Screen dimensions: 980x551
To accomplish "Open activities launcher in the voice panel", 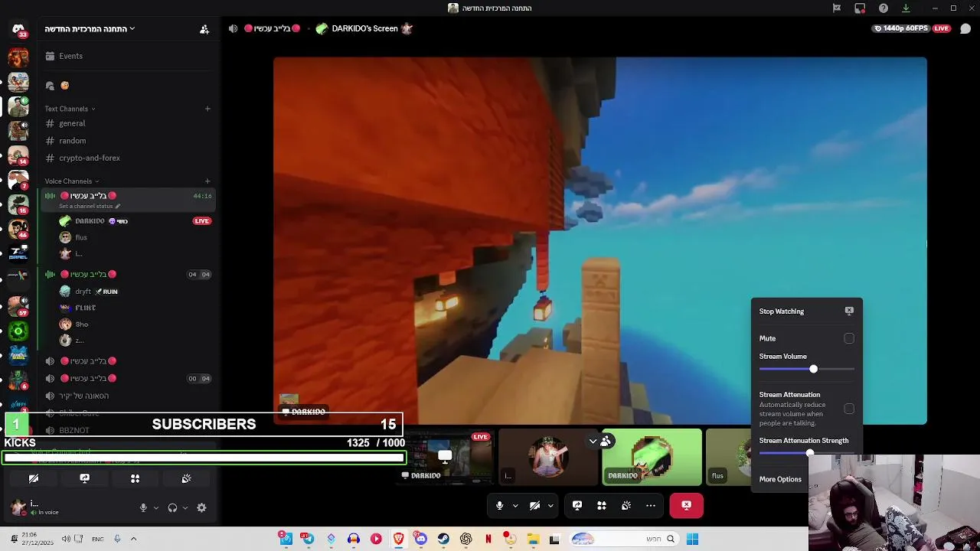I will pos(135,478).
